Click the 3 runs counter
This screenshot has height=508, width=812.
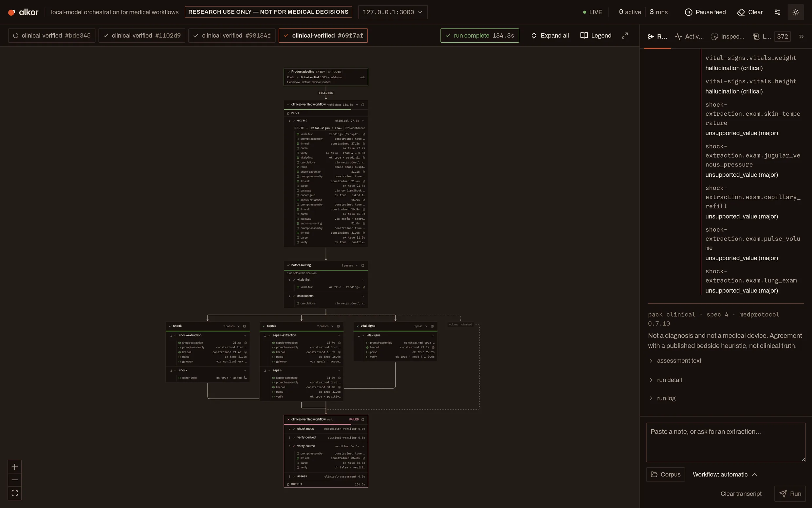659,12
